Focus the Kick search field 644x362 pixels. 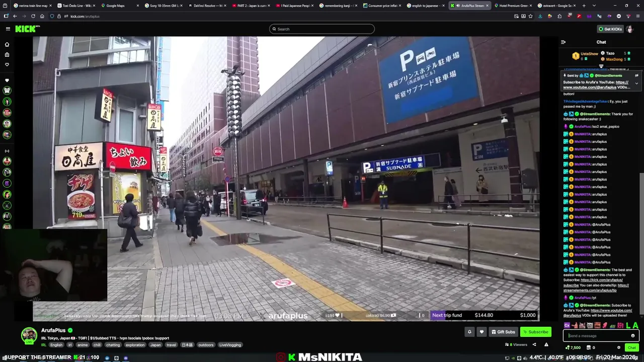tap(322, 29)
